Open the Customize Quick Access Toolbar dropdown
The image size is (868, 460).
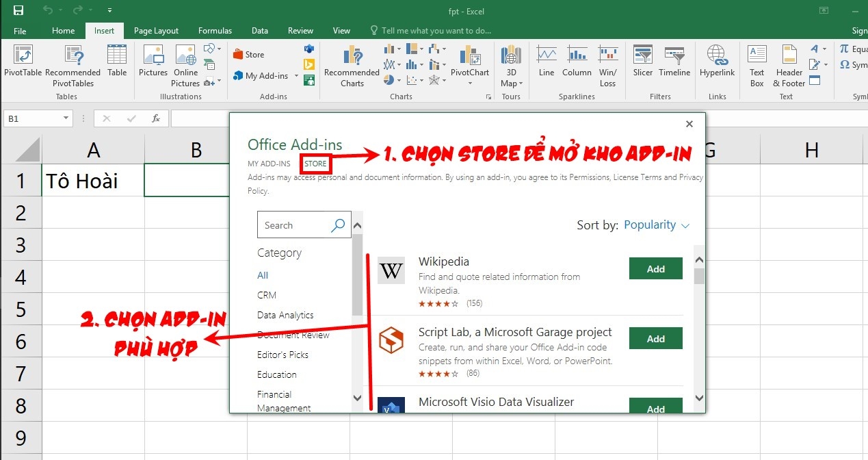click(x=111, y=10)
